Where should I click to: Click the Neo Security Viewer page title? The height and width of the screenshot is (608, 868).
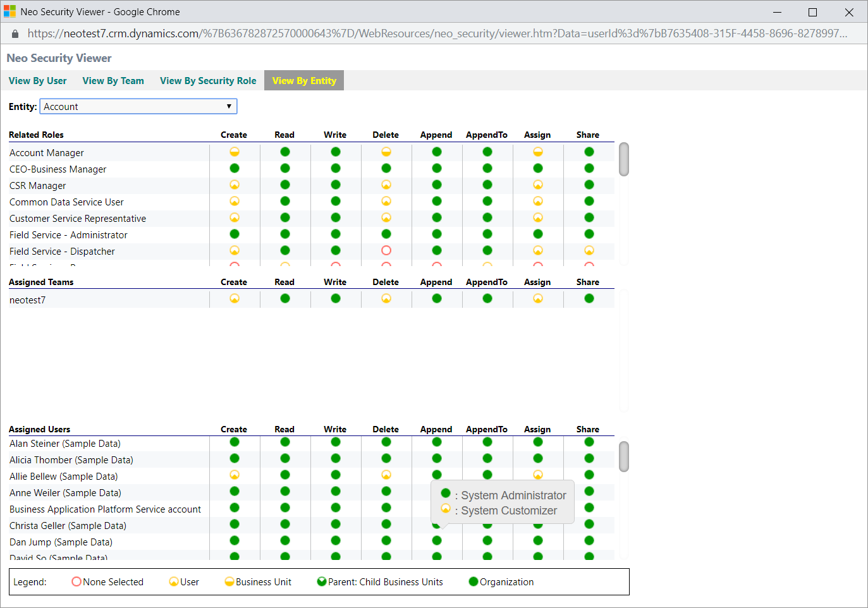tap(59, 58)
